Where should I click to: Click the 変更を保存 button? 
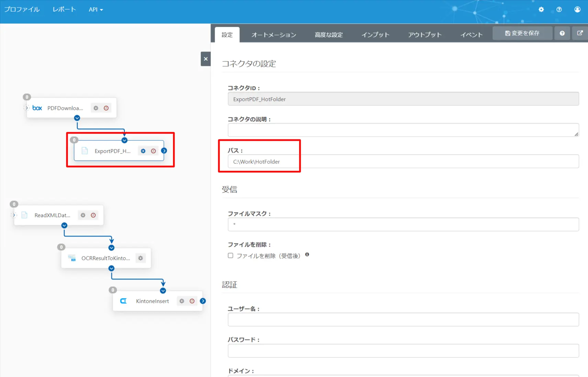pos(522,33)
